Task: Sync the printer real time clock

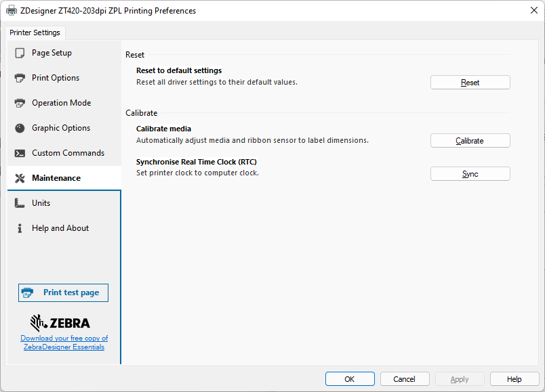Action: pyautogui.click(x=470, y=174)
